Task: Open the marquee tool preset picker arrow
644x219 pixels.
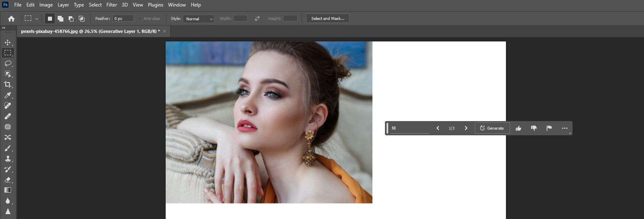Action: coord(37,19)
